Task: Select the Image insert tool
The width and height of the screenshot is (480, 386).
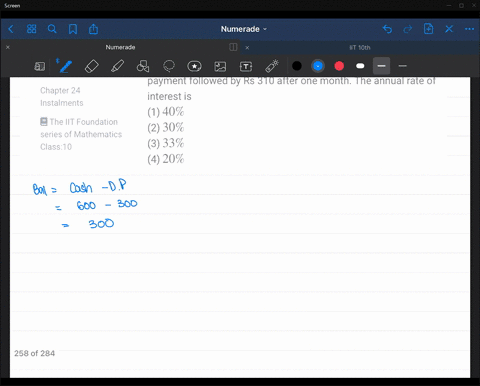Action: (x=220, y=66)
